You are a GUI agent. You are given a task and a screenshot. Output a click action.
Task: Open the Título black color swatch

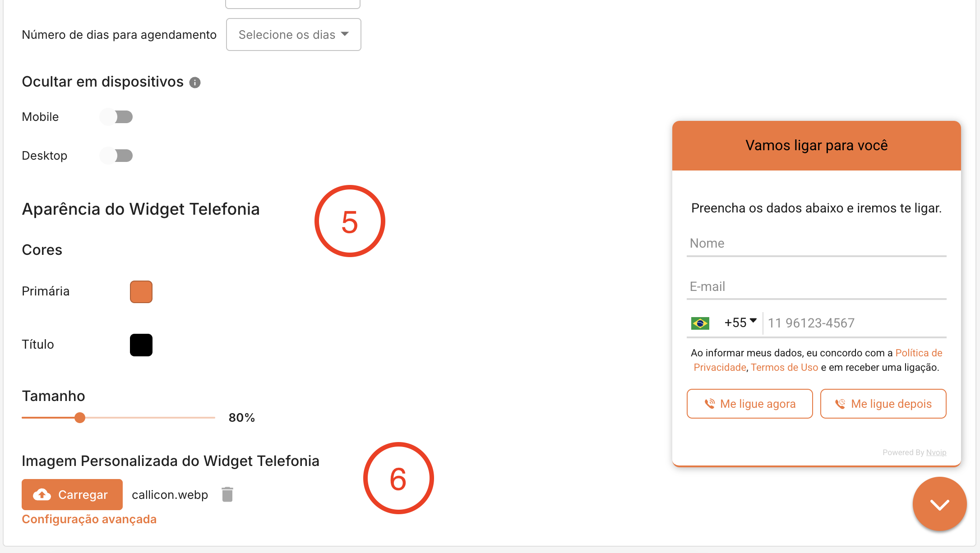tap(141, 345)
